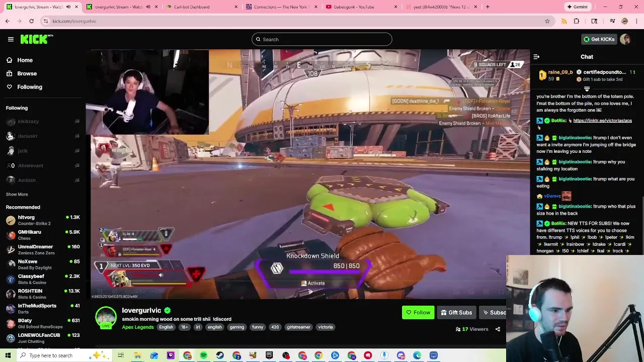Open kikikrazy followed channel
The image size is (644, 362).
43,121
